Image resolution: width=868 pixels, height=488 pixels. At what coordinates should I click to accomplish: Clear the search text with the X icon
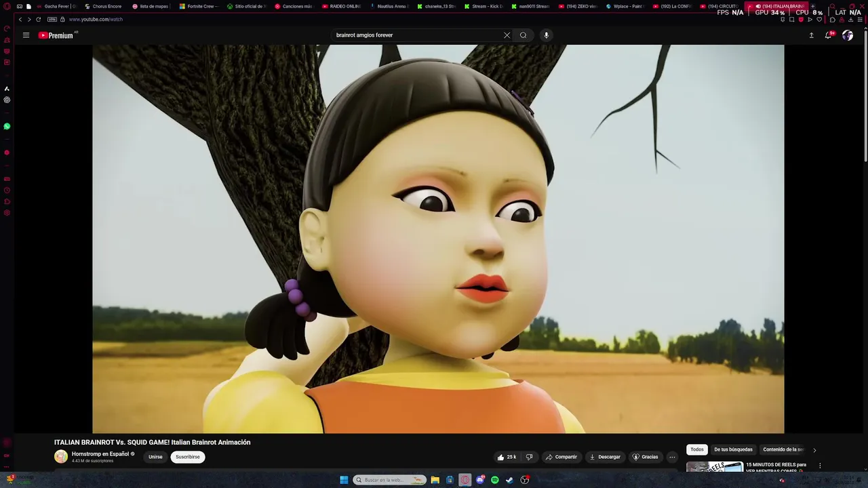[x=507, y=35]
